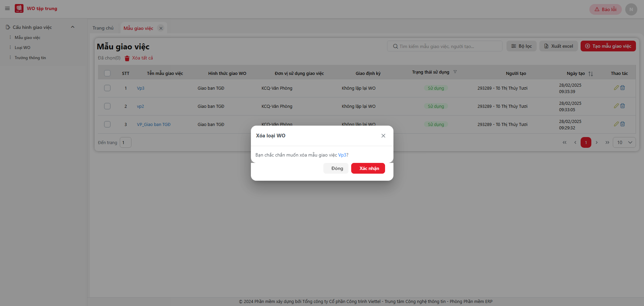Go to first page double-arrow
The height and width of the screenshot is (306, 644).
(565, 142)
